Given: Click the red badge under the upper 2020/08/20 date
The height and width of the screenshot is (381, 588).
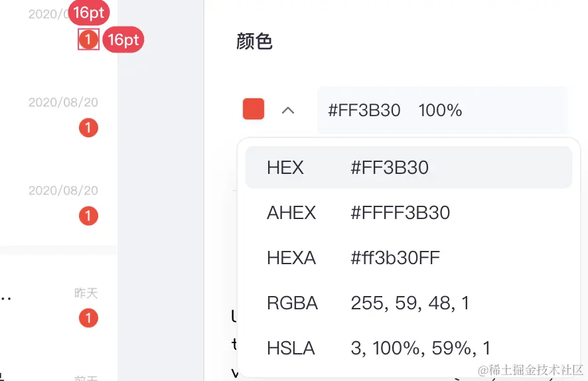Looking at the screenshot, I should click(x=88, y=127).
